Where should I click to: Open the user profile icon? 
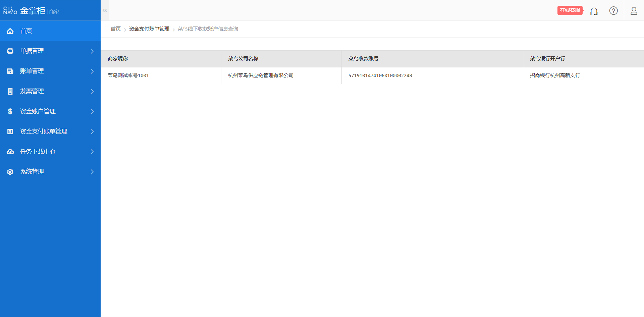pos(634,11)
